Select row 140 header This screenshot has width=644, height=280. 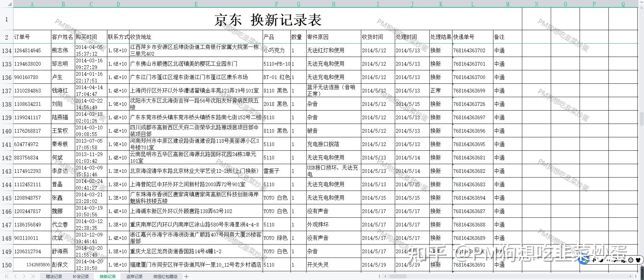coord(7,131)
